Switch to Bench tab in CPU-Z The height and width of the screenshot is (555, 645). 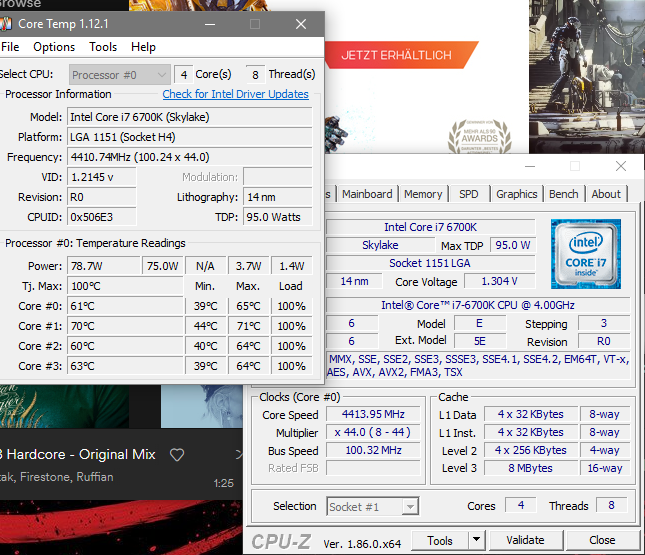[564, 194]
